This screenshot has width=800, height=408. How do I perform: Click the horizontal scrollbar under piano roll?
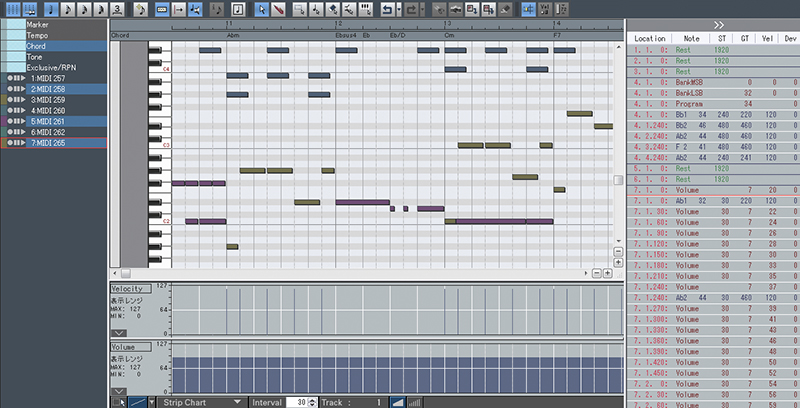tap(350, 272)
